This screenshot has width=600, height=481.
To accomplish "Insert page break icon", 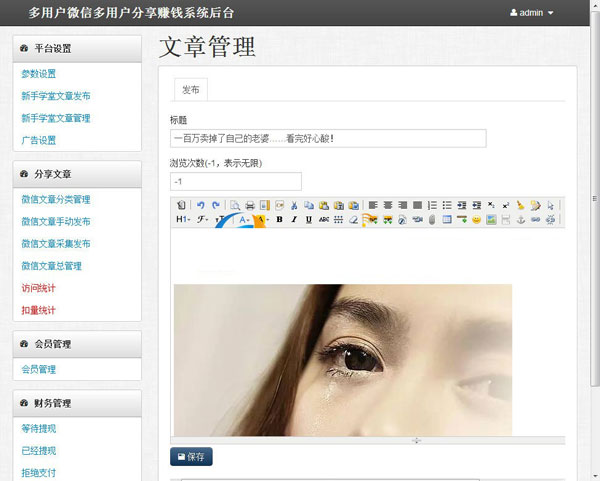I will coord(506,219).
